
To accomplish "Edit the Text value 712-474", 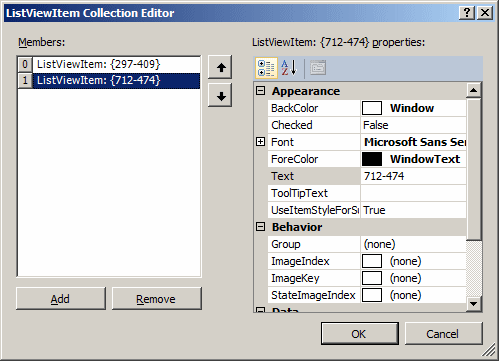I will (413, 176).
